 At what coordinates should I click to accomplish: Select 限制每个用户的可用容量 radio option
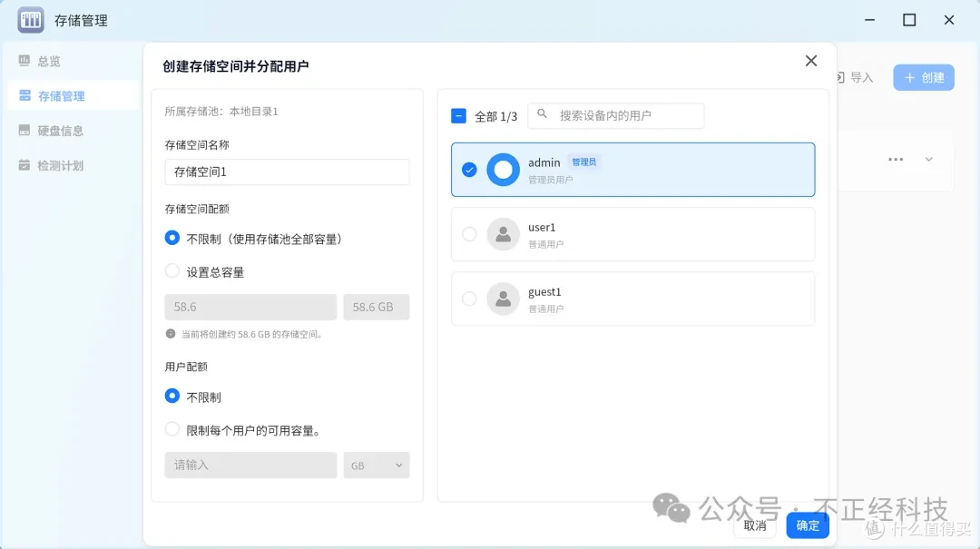[x=171, y=429]
